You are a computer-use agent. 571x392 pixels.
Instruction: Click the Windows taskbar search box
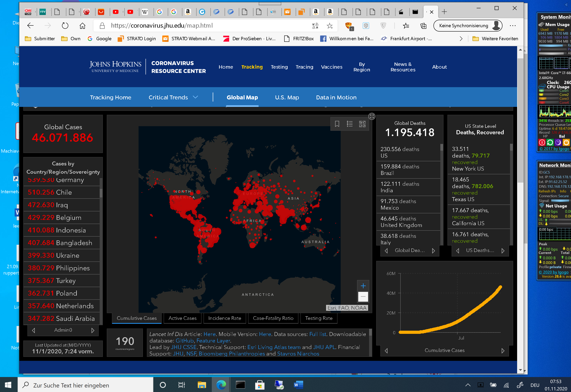[85, 385]
